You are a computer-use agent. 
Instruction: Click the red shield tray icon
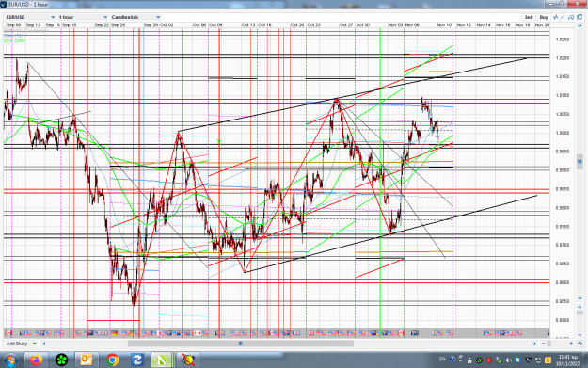tap(489, 360)
